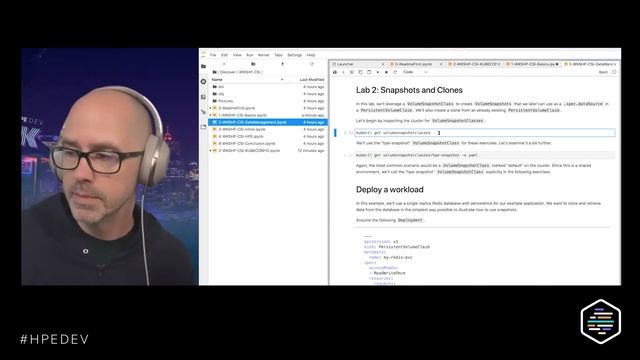The image size is (640, 360).
Task: Open the notebook tools wrench sidebar icon
Action: click(204, 112)
